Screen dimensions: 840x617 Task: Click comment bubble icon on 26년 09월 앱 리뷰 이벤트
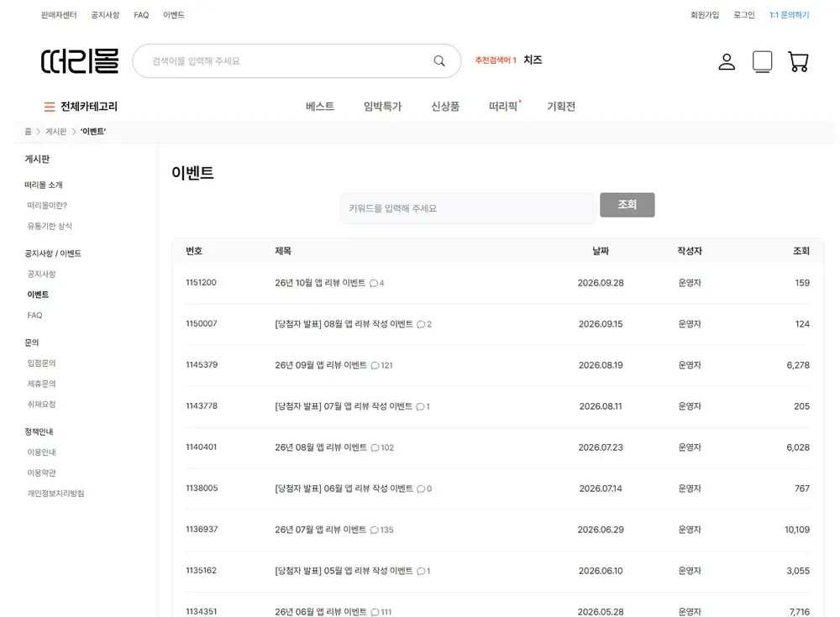click(375, 366)
